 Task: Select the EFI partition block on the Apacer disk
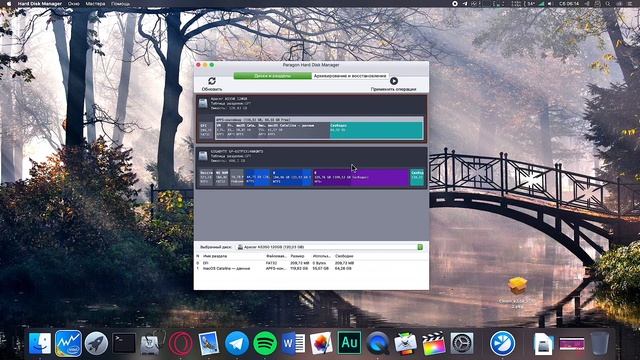206,130
